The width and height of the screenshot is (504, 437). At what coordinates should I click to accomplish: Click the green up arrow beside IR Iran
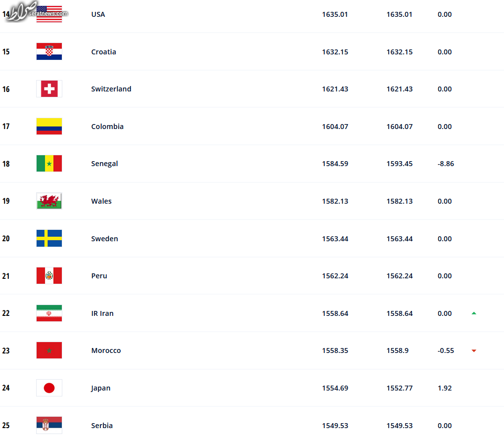474,313
